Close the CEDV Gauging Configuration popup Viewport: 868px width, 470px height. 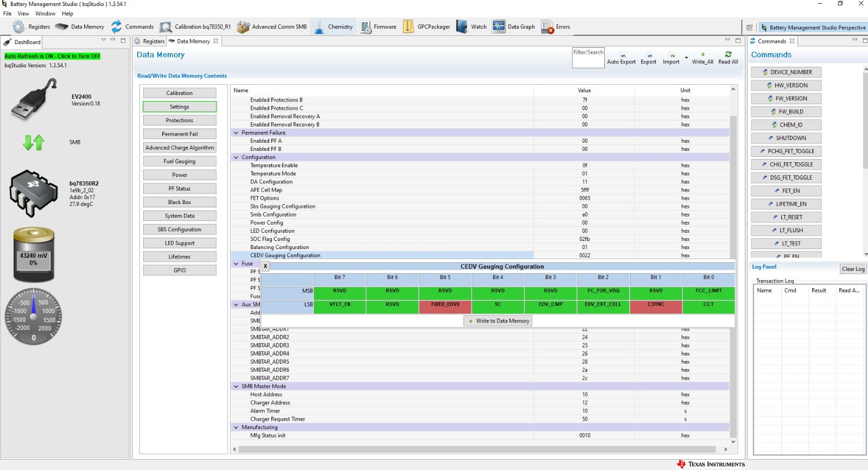pyautogui.click(x=265, y=266)
